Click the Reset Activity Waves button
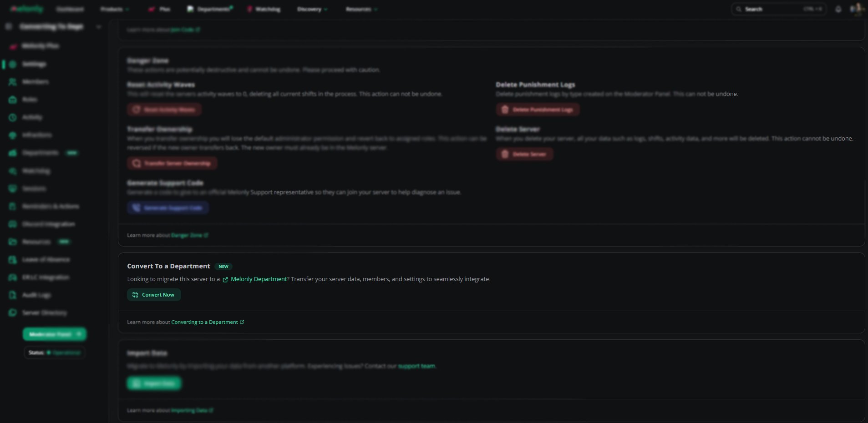The height and width of the screenshot is (423, 868). pos(164,110)
